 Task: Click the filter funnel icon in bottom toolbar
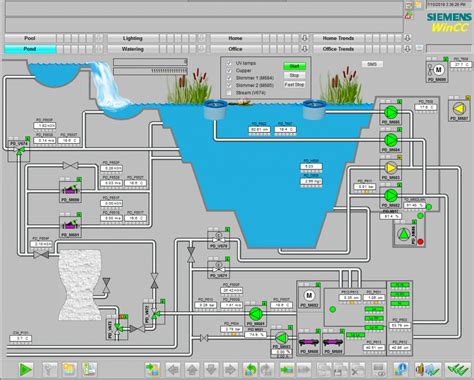click(x=50, y=369)
